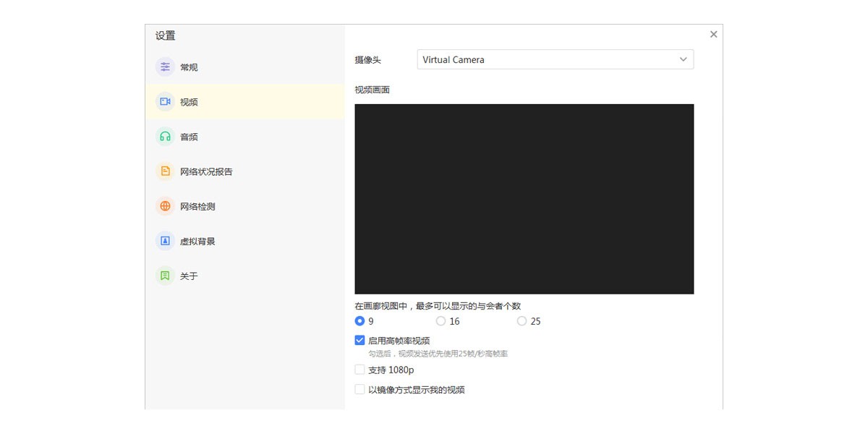Select 25 participants in gallery view
This screenshot has height=434, width=868.
pyautogui.click(x=522, y=321)
